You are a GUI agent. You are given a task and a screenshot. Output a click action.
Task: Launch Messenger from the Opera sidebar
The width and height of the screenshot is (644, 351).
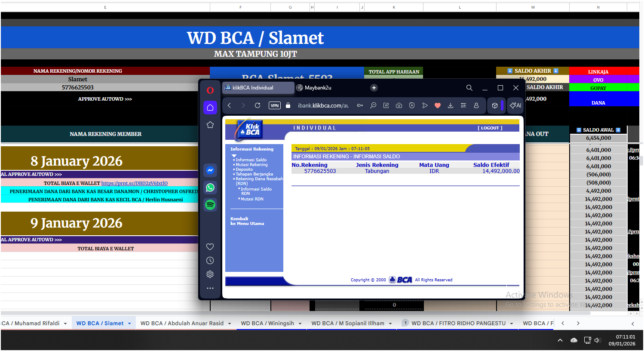(210, 170)
